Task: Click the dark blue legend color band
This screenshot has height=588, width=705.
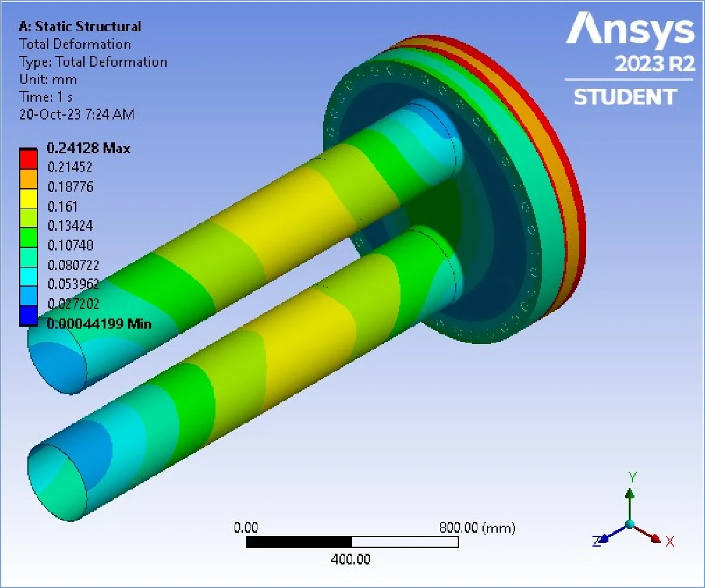Action: pyautogui.click(x=29, y=315)
